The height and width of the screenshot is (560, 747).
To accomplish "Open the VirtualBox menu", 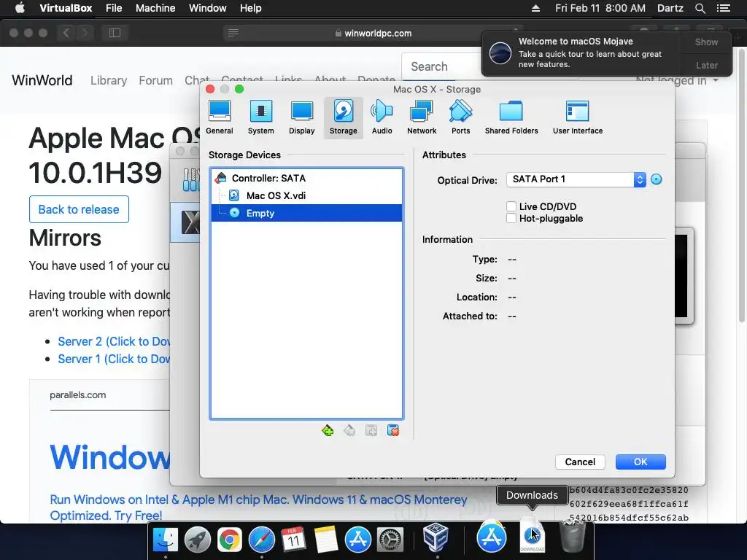I will click(x=66, y=8).
